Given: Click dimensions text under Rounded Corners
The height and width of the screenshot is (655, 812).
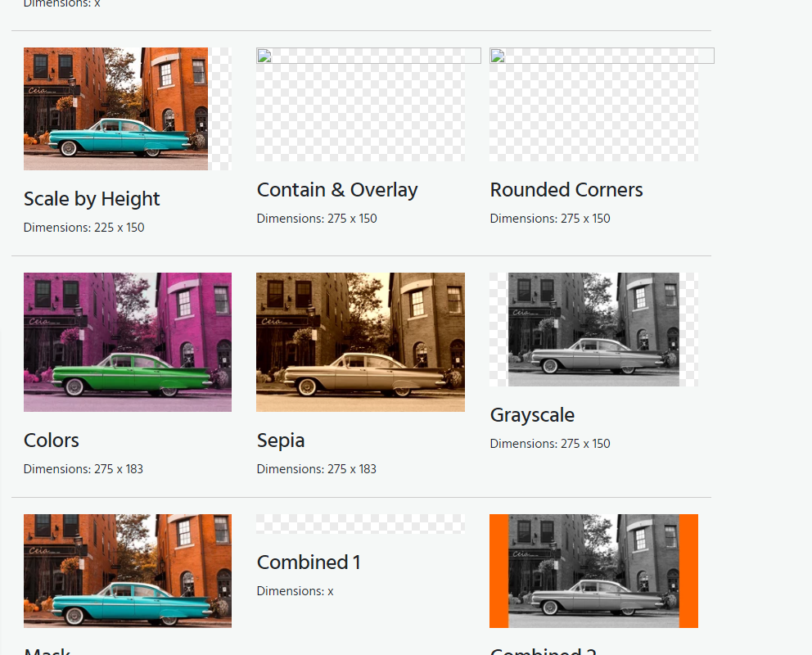Looking at the screenshot, I should 550,219.
